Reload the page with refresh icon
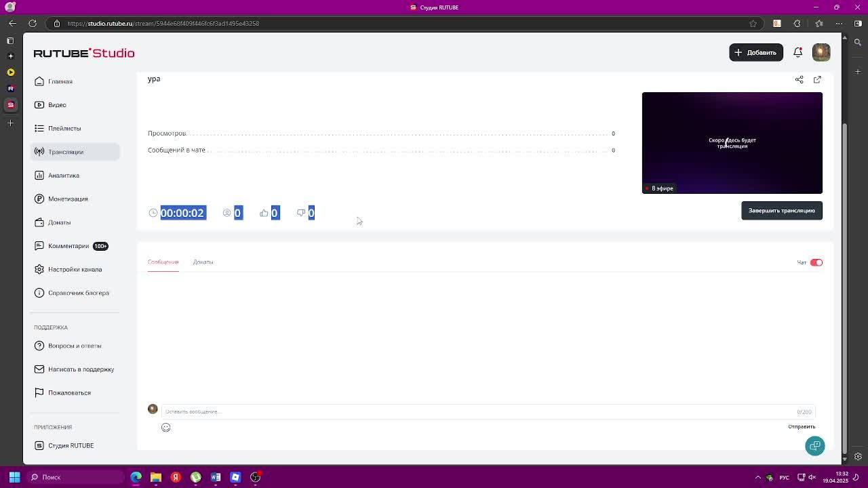 [x=33, y=23]
